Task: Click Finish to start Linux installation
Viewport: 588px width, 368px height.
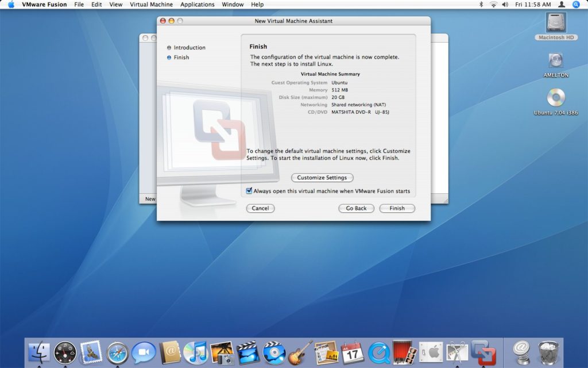Action: 397,208
